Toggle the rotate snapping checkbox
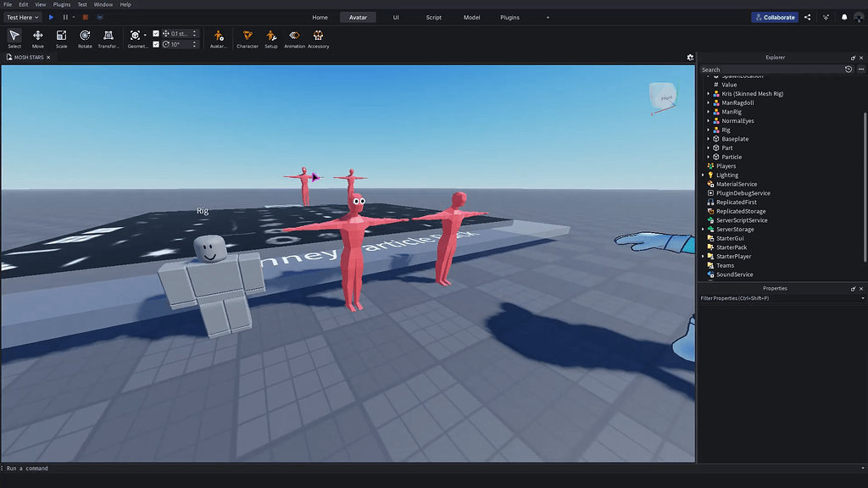Screen dimensions: 868x488 [x=156, y=44]
